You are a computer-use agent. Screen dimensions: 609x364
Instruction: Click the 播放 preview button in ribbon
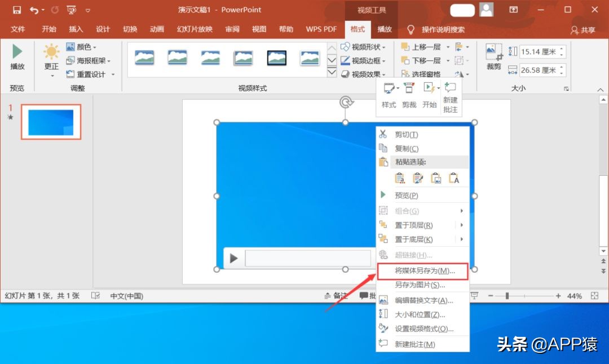(17, 58)
